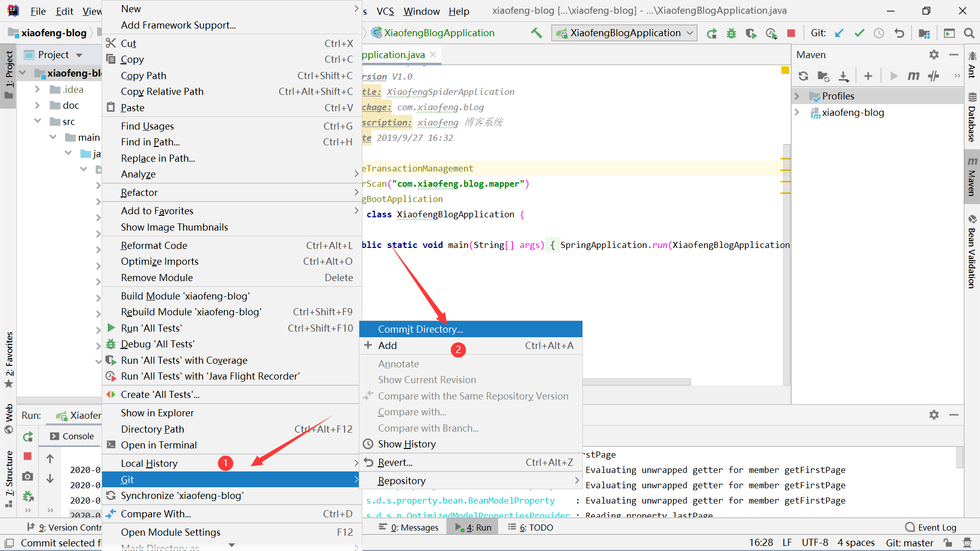Open the XiaofengBlogApplication run configuration dropdown

624,33
